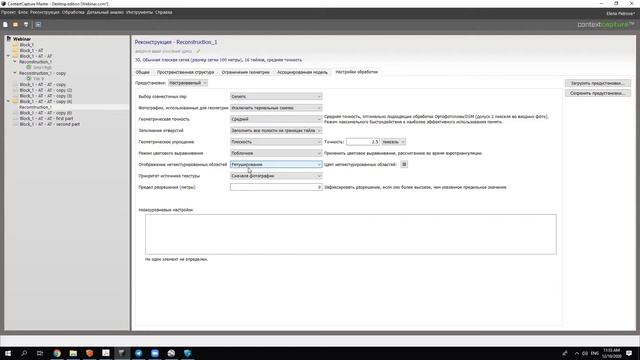Screen dimensions: 640x360
Task: Click the resolution limit input field
Action: [x=276, y=187]
